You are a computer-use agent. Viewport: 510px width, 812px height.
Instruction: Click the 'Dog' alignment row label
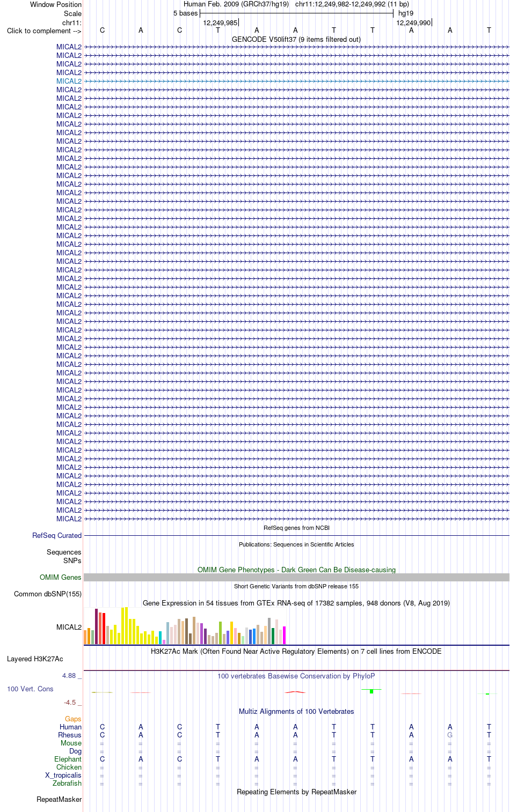tap(76, 751)
